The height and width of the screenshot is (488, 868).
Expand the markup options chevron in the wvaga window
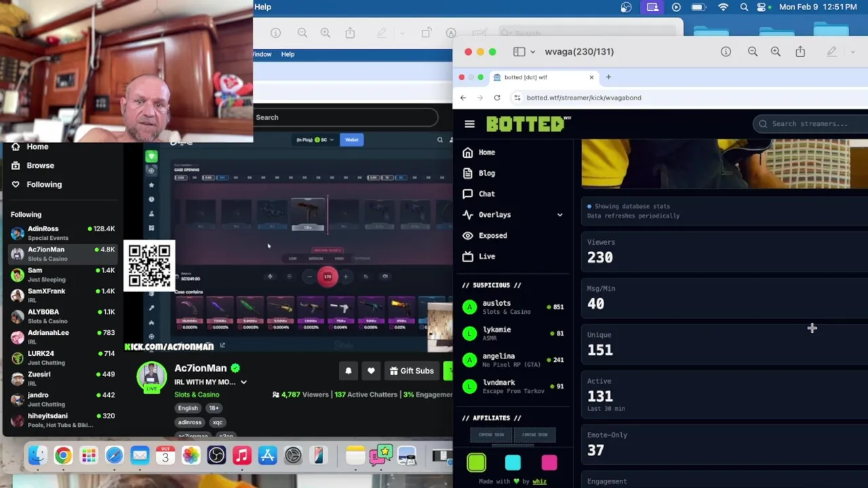click(852, 52)
